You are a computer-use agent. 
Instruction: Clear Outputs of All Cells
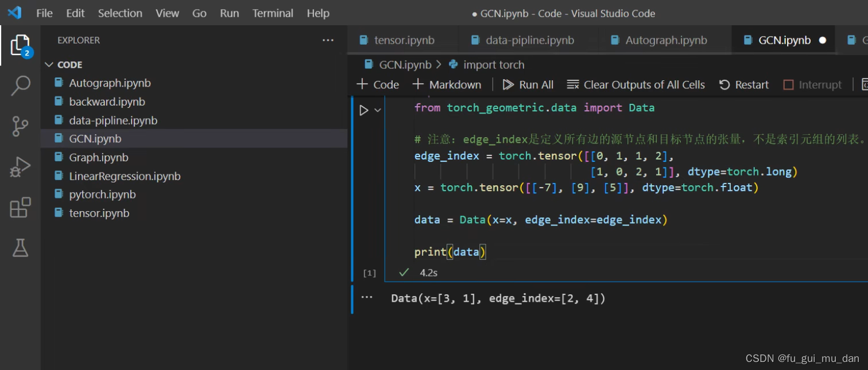(x=635, y=85)
